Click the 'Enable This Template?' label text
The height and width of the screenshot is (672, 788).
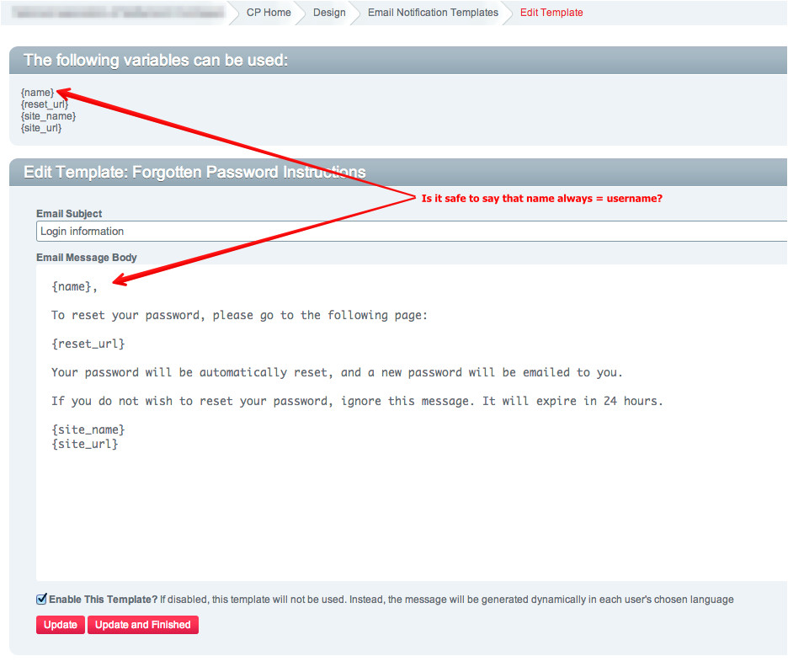pyautogui.click(x=103, y=599)
